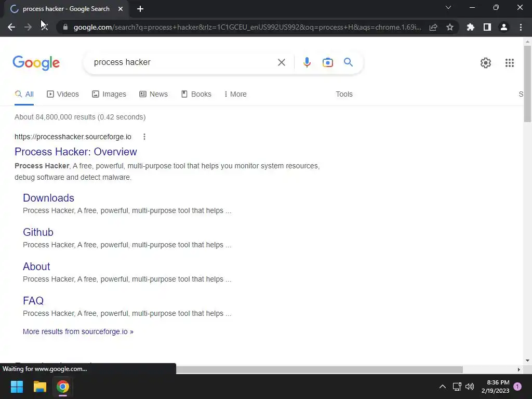Open the About sitelink
Viewport: 532px width, 399px height.
pos(36,267)
